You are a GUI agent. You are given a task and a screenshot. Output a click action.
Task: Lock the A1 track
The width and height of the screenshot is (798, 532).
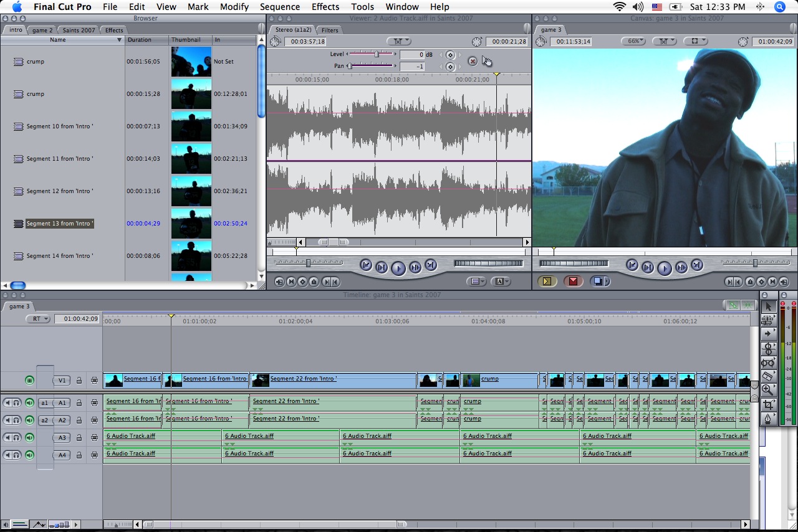[79, 402]
